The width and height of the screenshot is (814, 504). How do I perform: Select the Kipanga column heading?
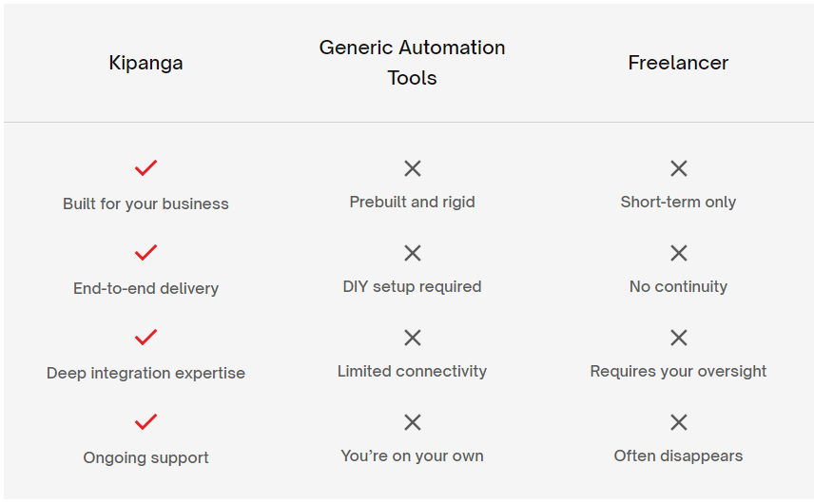[145, 63]
